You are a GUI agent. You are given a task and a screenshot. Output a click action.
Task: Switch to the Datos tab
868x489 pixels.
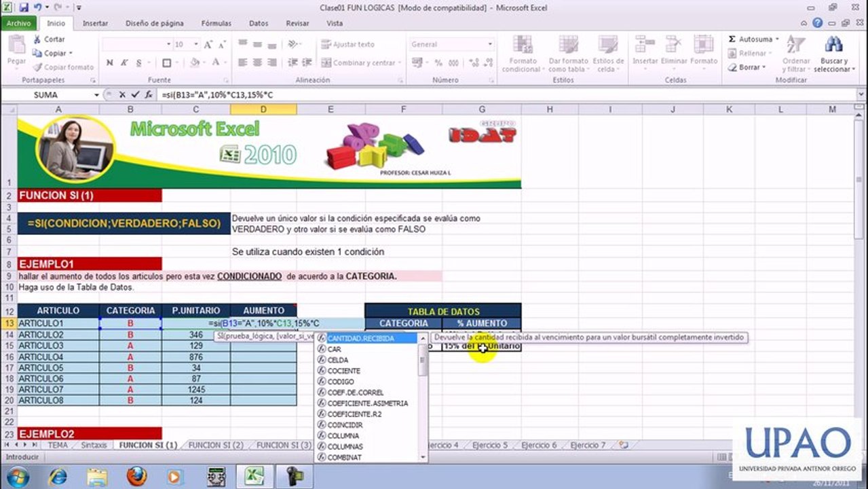pyautogui.click(x=259, y=23)
